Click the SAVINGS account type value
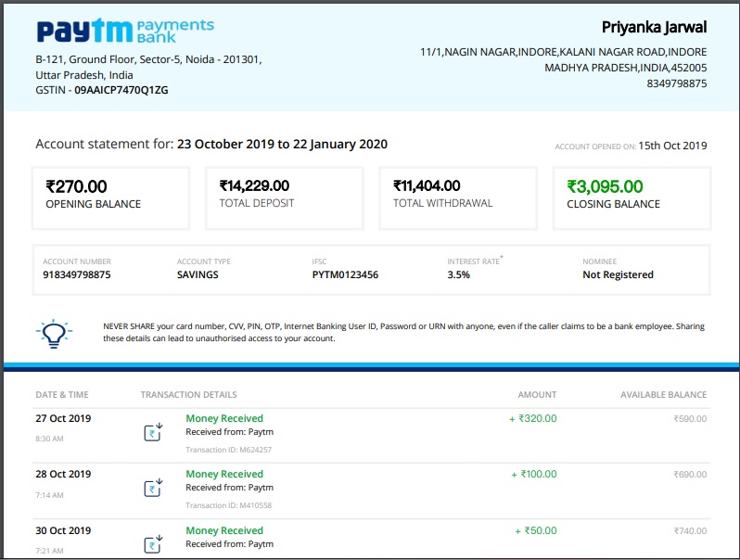The width and height of the screenshot is (740, 560). click(x=198, y=274)
